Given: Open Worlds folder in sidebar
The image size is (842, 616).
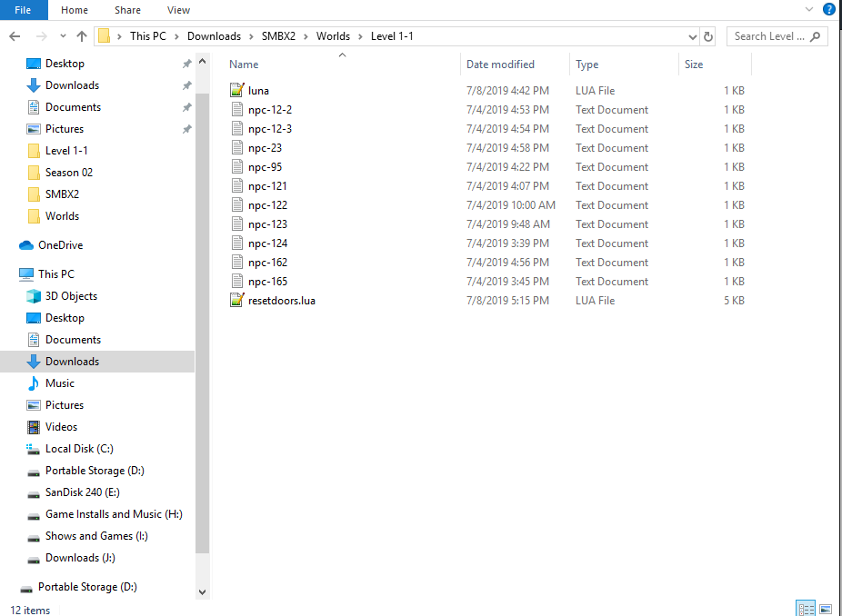Looking at the screenshot, I should 62,216.
